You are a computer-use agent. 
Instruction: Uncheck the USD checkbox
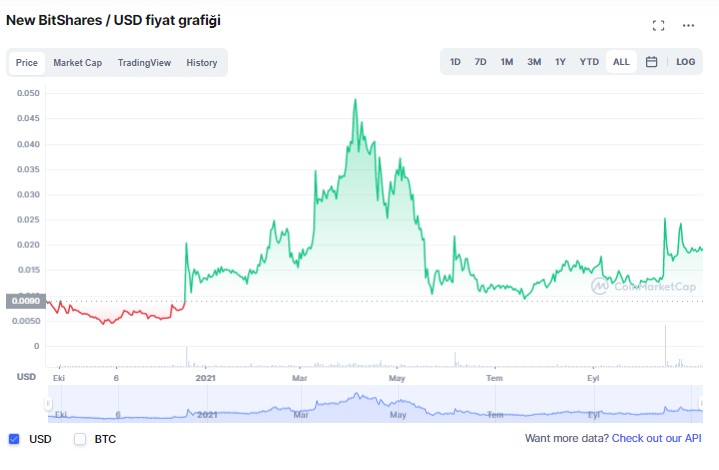pos(14,439)
